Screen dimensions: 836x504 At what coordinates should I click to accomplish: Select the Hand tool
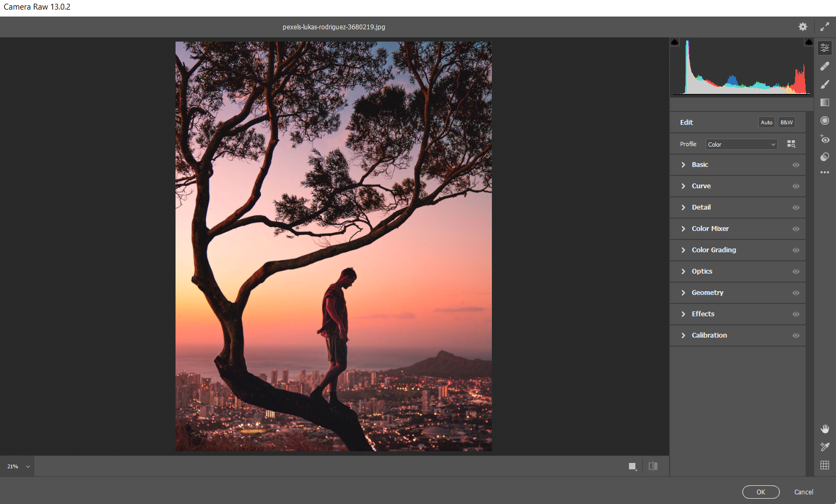pos(824,428)
